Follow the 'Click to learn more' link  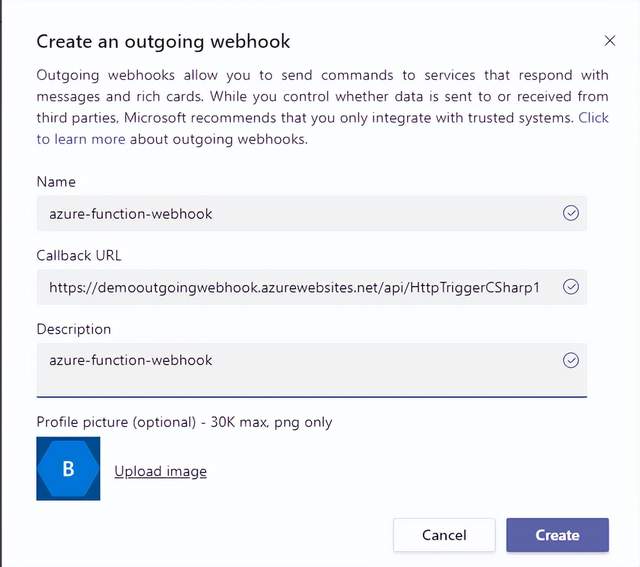tap(81, 139)
